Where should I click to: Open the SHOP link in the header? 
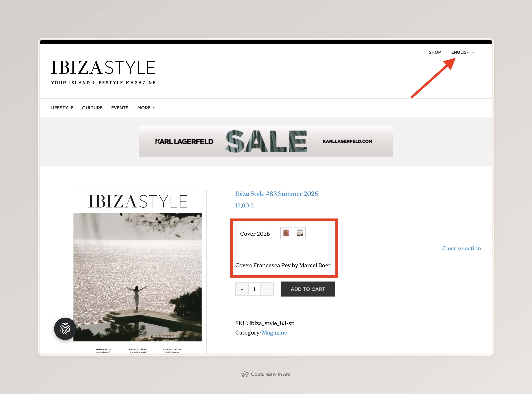pos(435,52)
